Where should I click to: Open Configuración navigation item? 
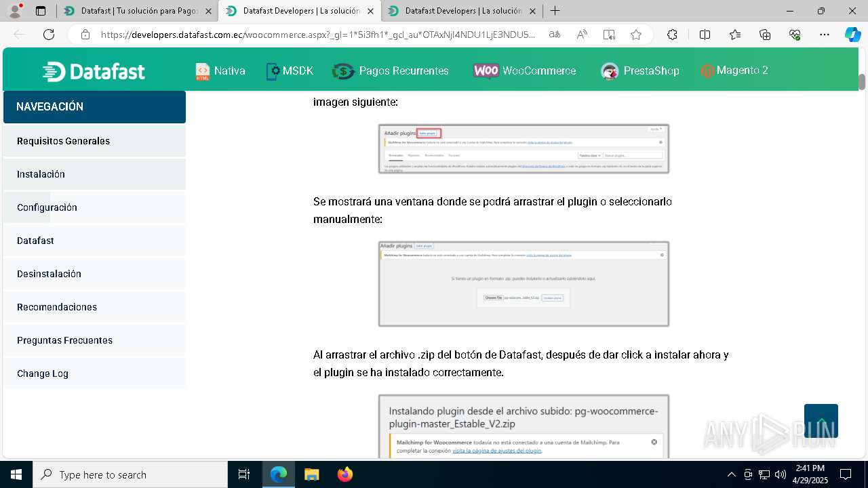coord(94,207)
